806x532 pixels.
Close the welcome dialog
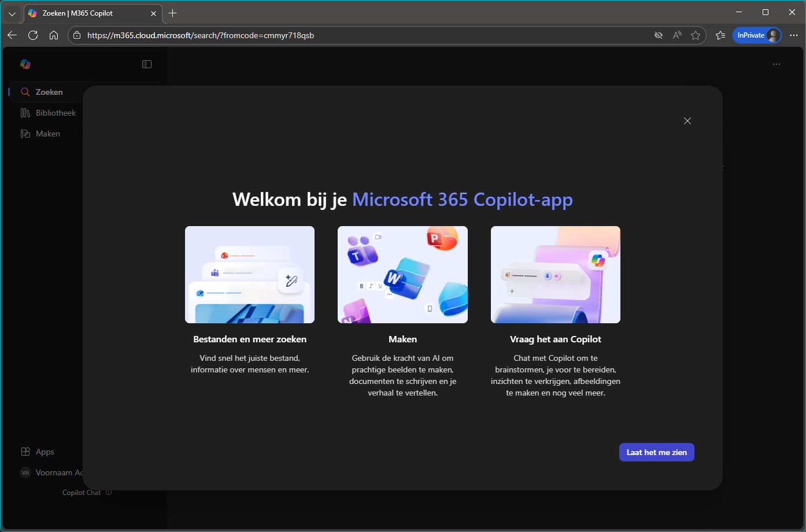pos(687,121)
